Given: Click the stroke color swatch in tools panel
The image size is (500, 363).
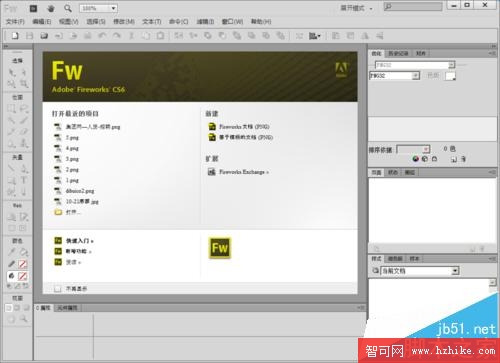Looking at the screenshot, I should click(x=23, y=264).
